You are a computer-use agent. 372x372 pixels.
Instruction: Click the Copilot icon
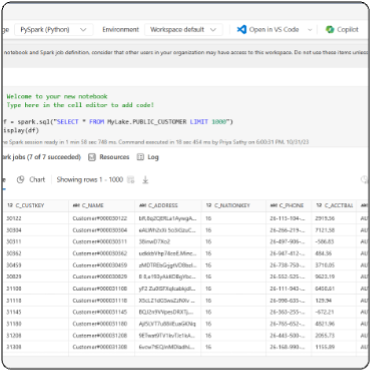(x=330, y=29)
